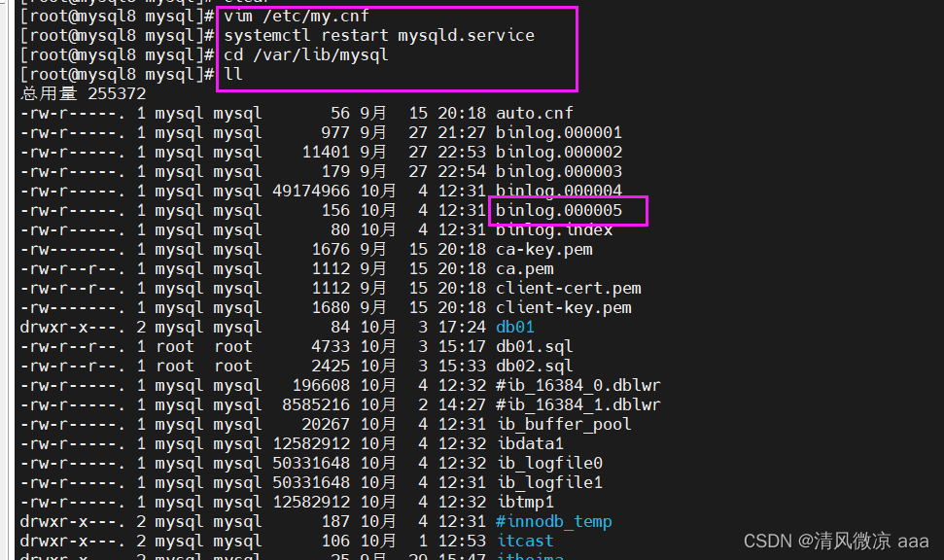
Task: Select the #innodb_temp directory entry
Action: (x=553, y=521)
